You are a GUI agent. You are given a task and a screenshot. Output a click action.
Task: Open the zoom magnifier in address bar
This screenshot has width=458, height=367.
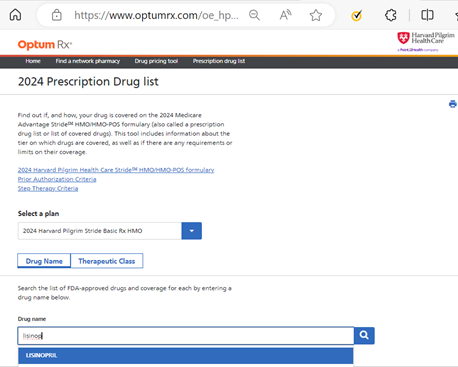254,15
